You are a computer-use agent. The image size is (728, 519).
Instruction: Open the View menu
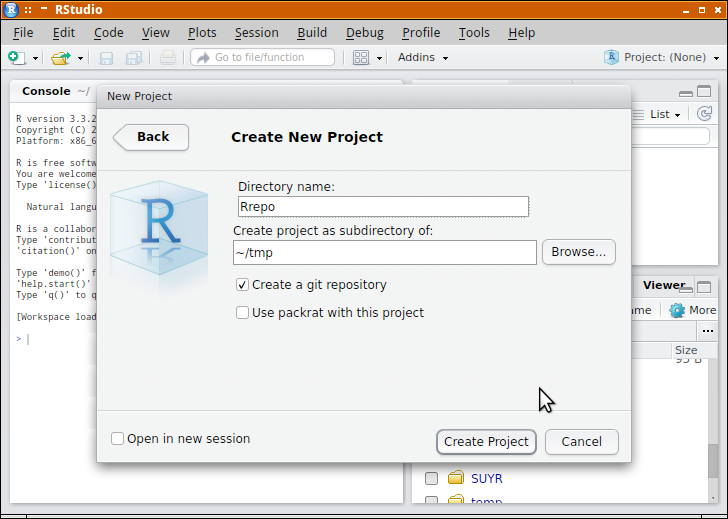point(156,32)
